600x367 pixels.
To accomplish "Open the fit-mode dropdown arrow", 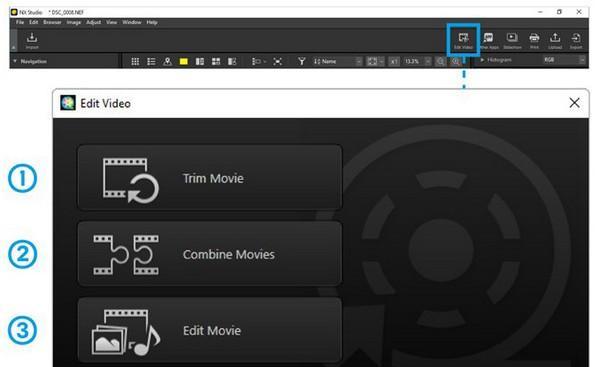I will [382, 61].
